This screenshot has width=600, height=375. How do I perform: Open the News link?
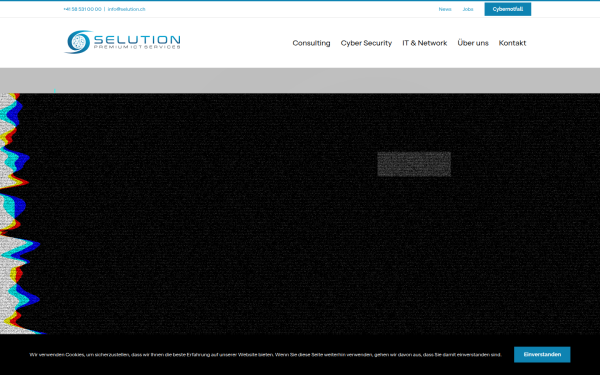click(445, 9)
